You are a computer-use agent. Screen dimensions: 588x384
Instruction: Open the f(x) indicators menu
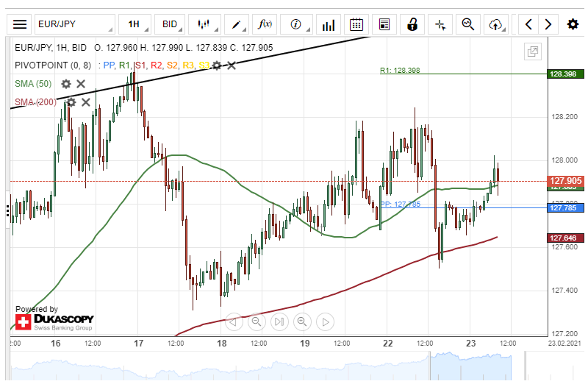click(265, 25)
